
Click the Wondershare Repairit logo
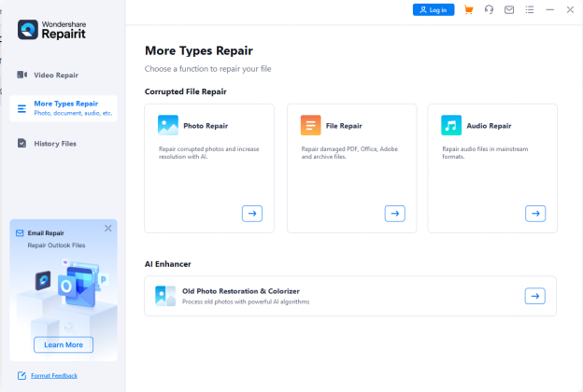51,30
